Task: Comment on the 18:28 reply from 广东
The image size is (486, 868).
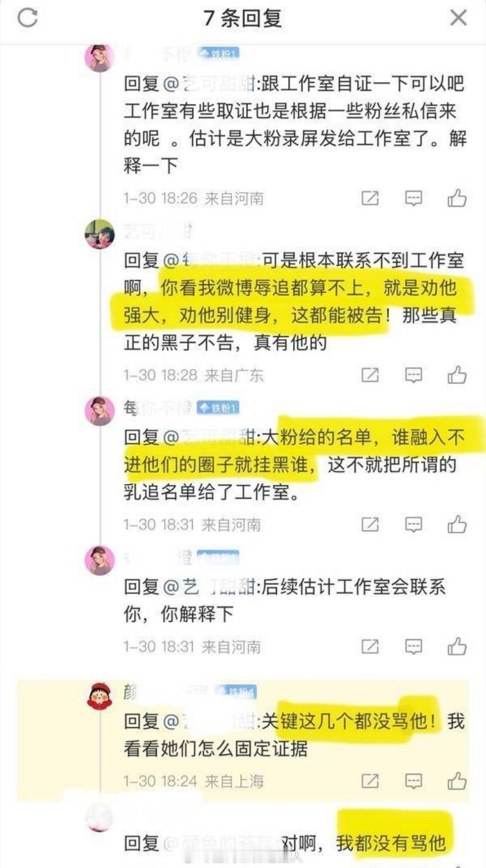Action: 414,375
